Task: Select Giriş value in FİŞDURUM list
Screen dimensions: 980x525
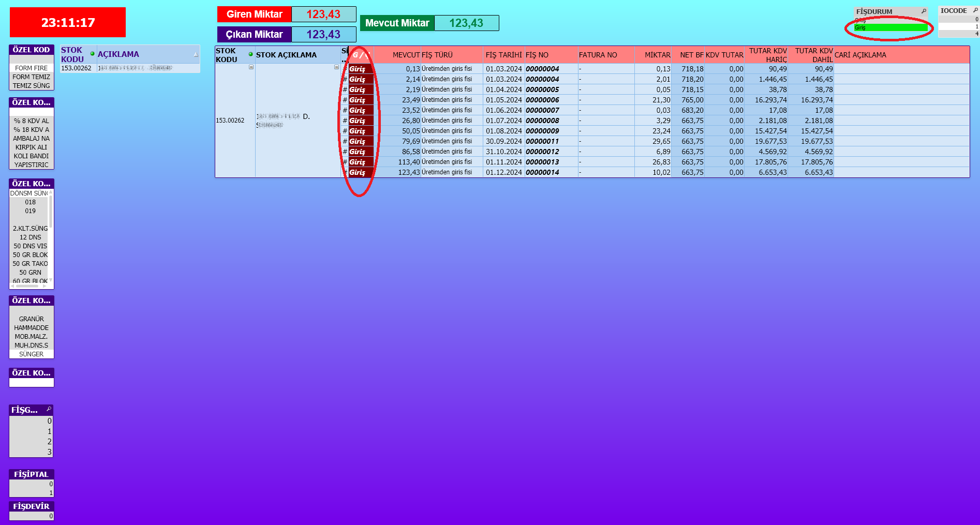Action: 890,27
